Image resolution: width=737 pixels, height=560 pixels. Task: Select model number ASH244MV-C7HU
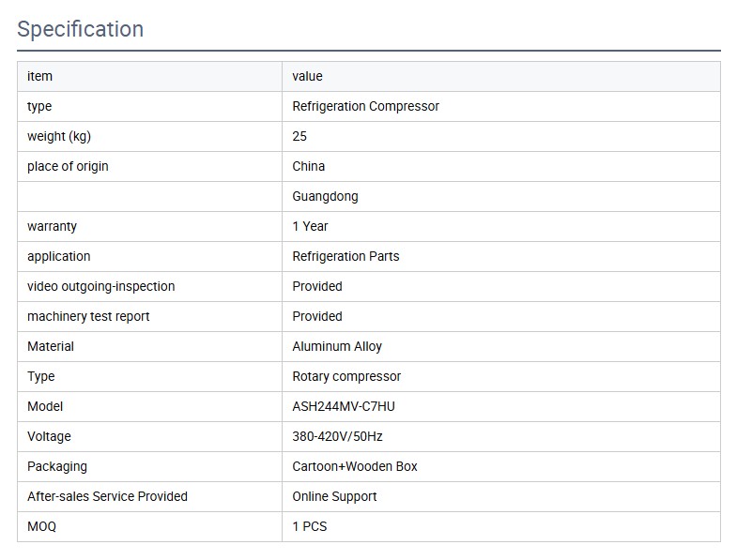pyautogui.click(x=344, y=406)
